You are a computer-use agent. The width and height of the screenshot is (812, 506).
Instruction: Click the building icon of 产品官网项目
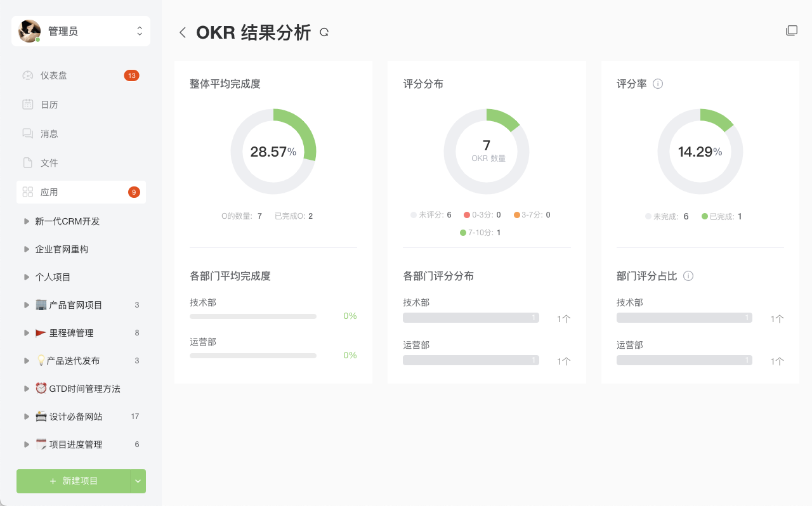tap(41, 305)
